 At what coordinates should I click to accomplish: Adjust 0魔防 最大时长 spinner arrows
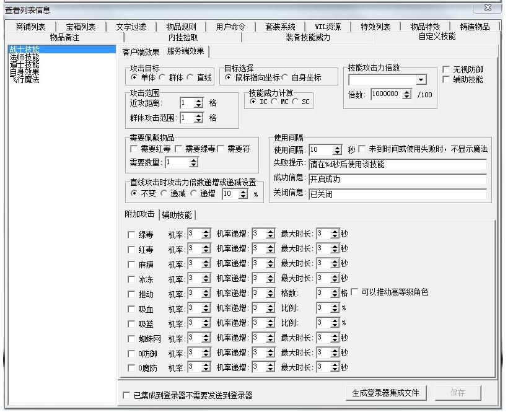tap(335, 368)
